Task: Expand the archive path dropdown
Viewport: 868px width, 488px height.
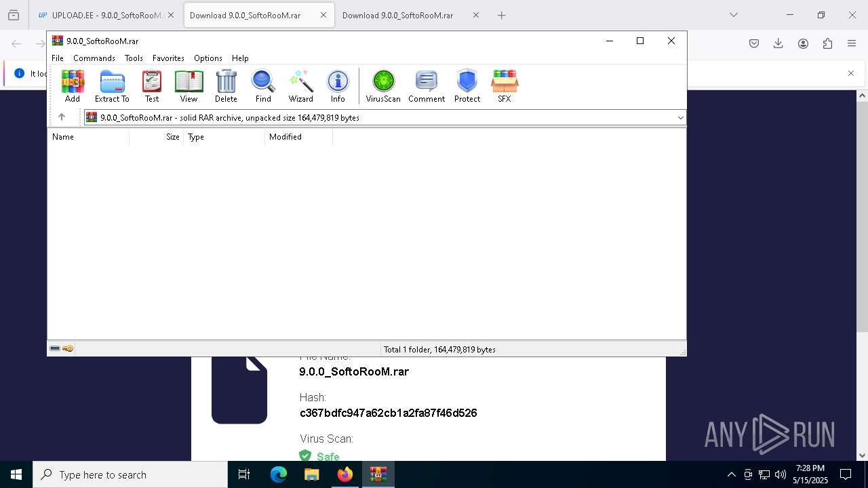Action: point(680,118)
